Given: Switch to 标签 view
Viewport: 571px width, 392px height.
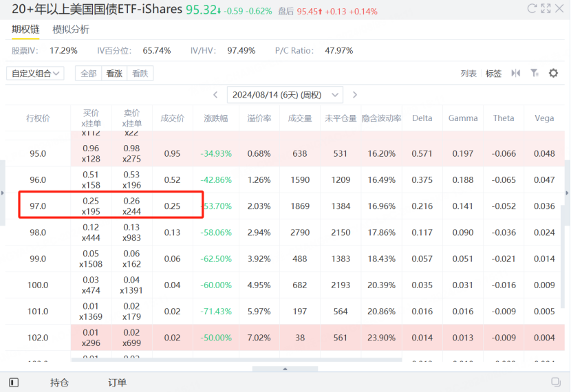Looking at the screenshot, I should 493,74.
